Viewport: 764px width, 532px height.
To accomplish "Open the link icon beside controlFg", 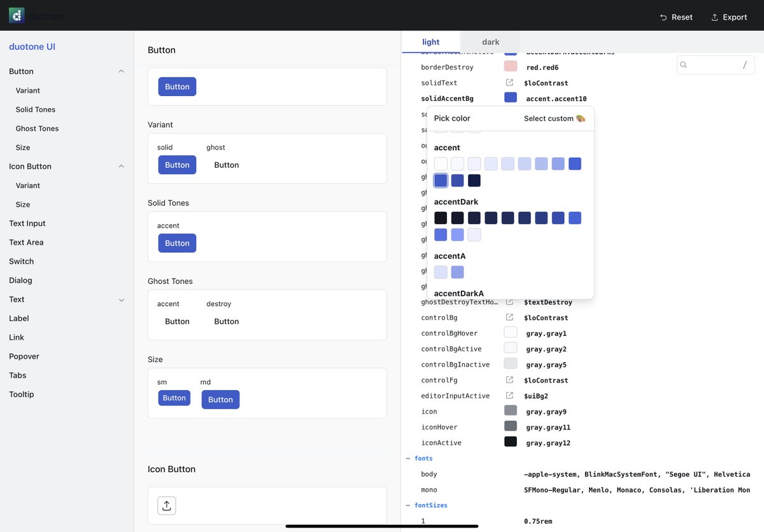I will coord(509,380).
